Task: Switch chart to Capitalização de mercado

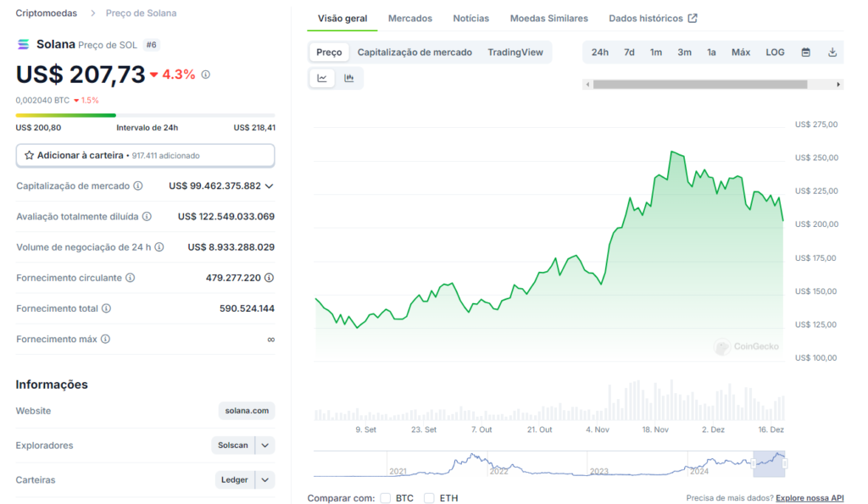Action: click(415, 52)
